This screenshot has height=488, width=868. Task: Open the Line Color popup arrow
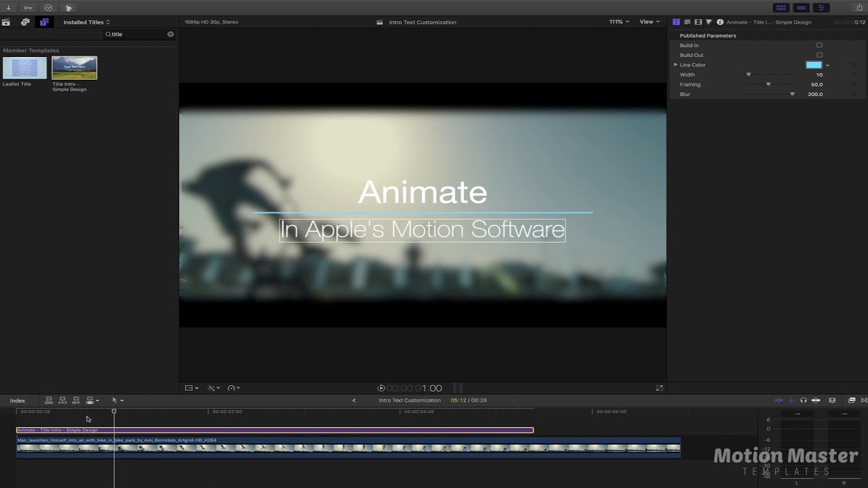(x=827, y=65)
